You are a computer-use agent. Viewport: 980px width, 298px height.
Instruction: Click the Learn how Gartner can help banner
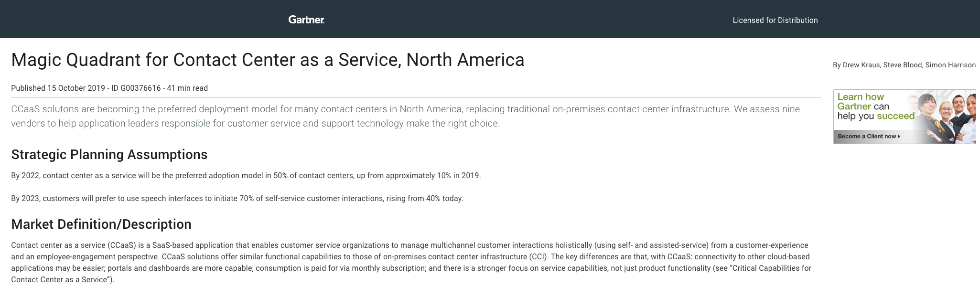904,116
